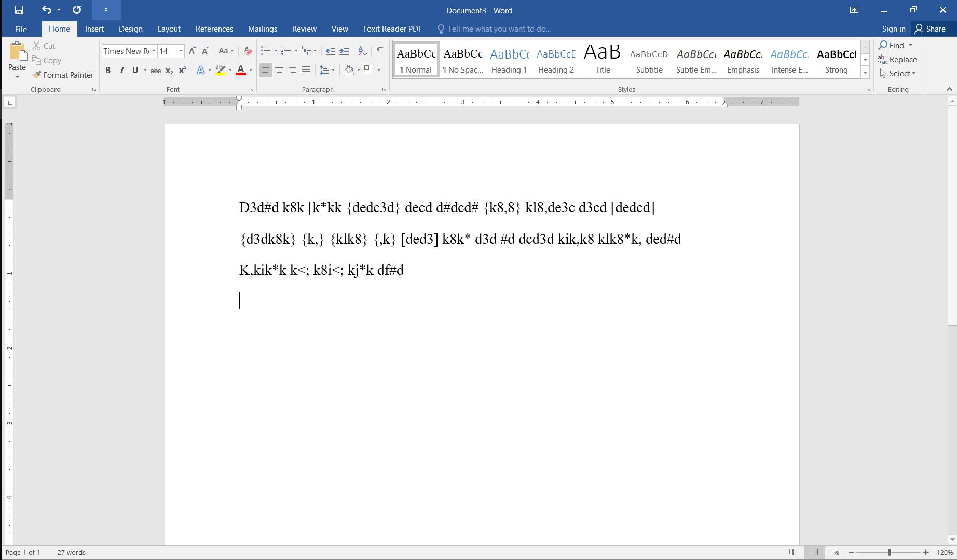Click the Replace button
Image resolution: width=957 pixels, height=560 pixels.
coord(897,60)
